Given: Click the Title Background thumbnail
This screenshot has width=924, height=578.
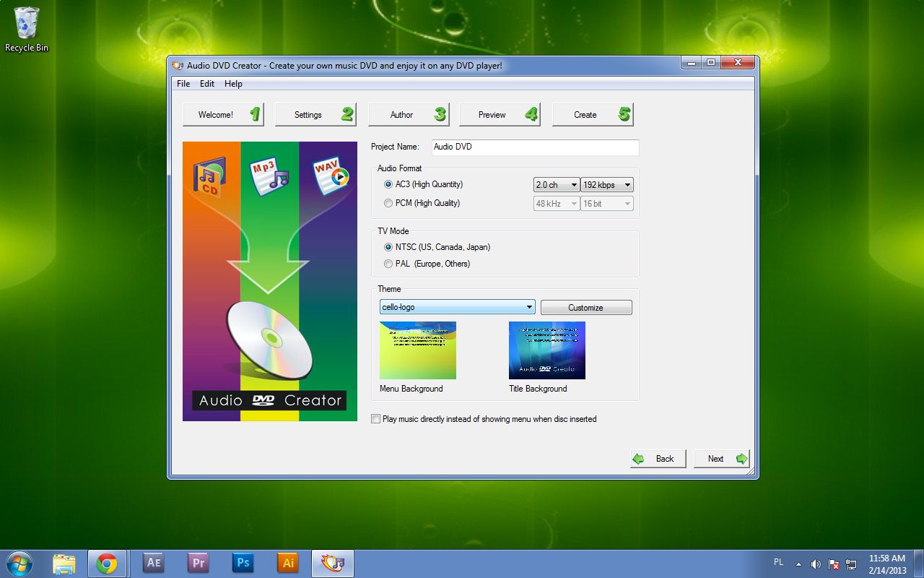Looking at the screenshot, I should [x=547, y=350].
